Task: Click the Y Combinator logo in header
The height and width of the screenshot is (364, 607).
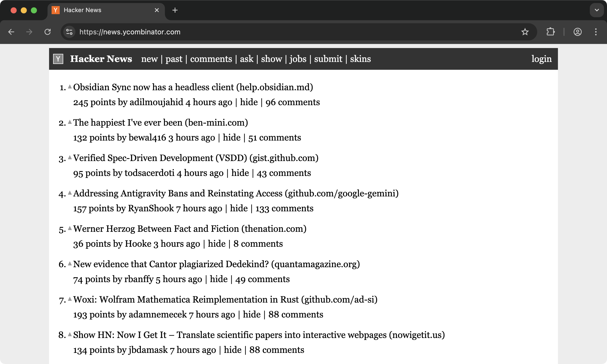Action: tap(58, 59)
